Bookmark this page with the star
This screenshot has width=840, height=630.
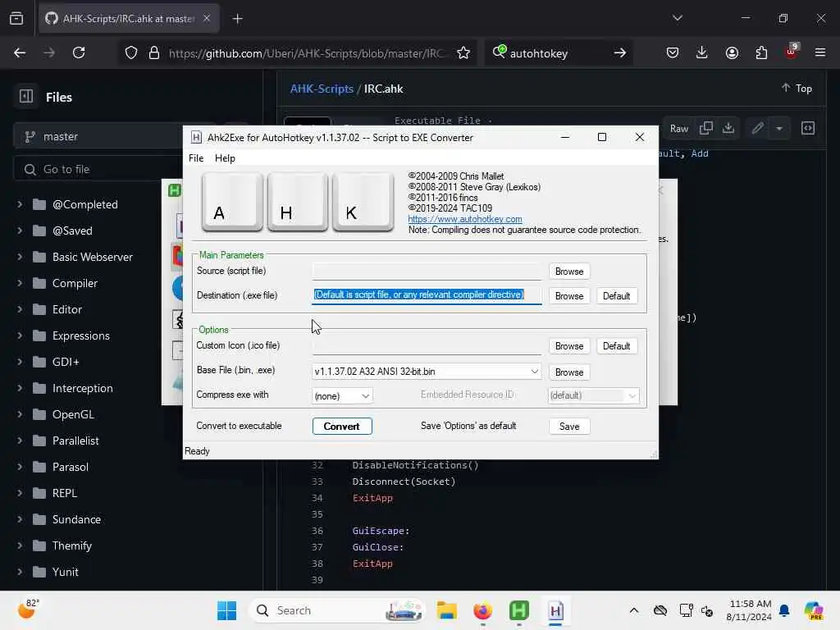click(463, 52)
